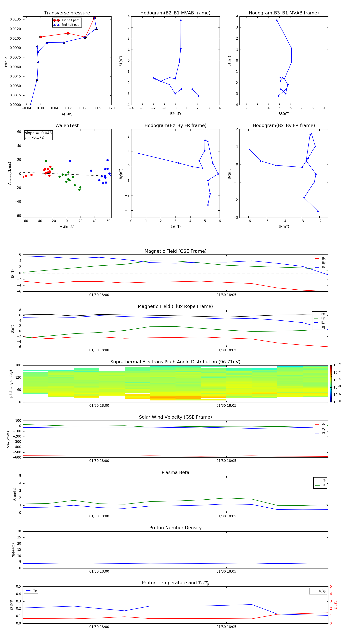Click the "Te/Tp" legend box in temperature panel
This screenshot has width=351, height=644.
click(x=318, y=591)
